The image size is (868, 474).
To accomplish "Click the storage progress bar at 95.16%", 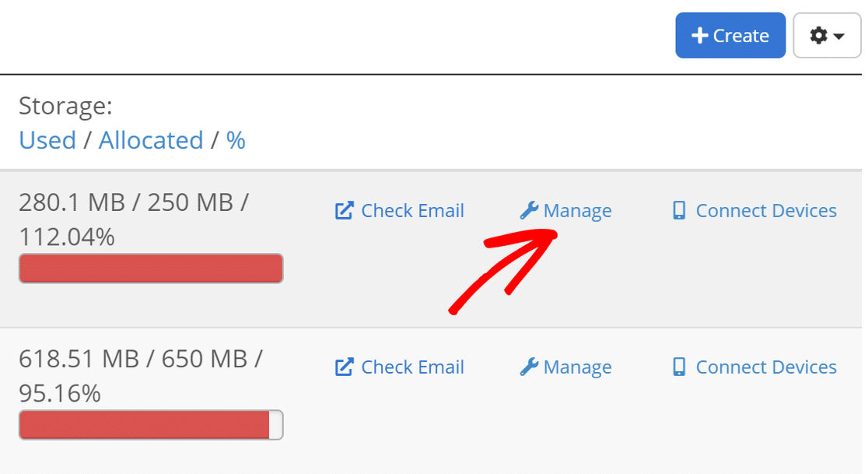I will [151, 425].
